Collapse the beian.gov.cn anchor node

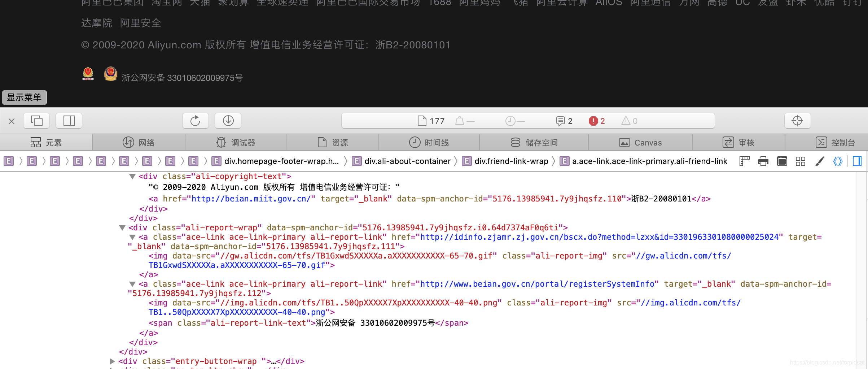pyautogui.click(x=132, y=284)
